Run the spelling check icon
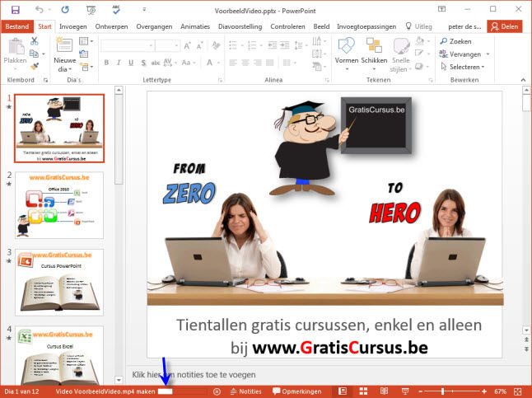Screen dimensions: 532x398 coord(116,10)
